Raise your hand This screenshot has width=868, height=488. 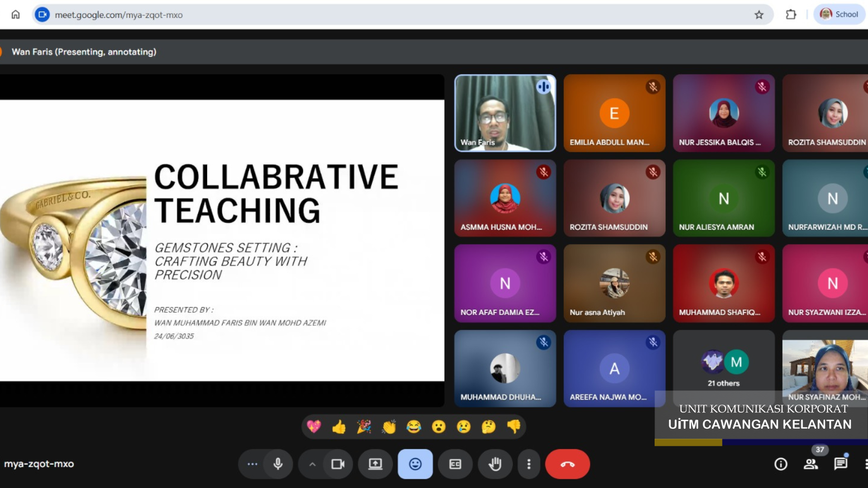[495, 464]
